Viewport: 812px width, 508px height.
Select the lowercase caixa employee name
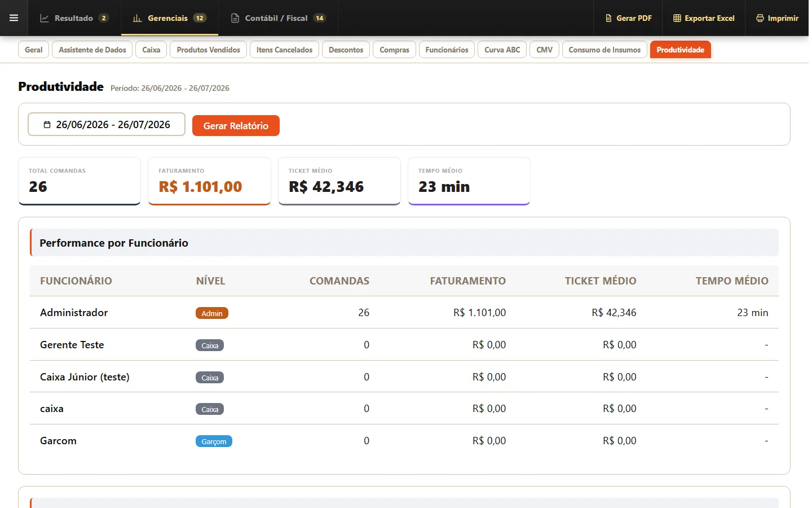[52, 409]
